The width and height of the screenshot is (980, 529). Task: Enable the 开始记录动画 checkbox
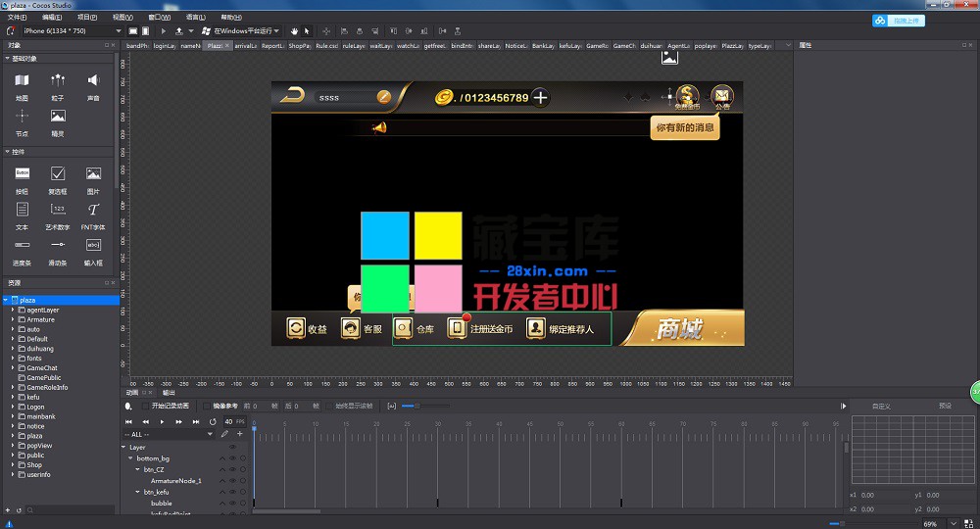[146, 406]
